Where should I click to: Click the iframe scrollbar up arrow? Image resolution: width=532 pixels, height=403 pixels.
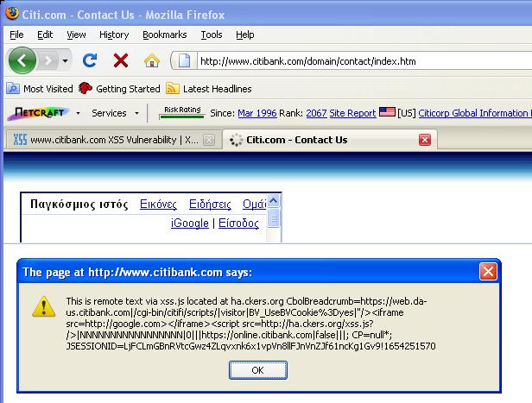[x=274, y=201]
